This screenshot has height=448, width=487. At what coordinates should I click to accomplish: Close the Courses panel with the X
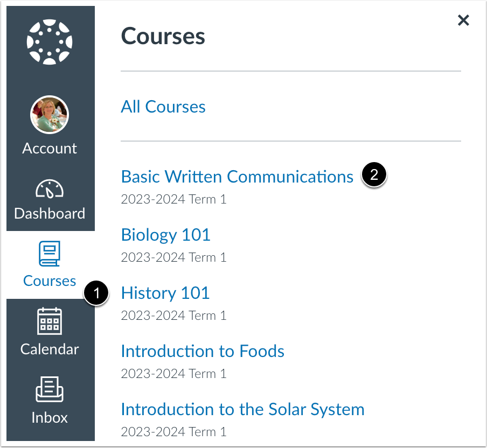pyautogui.click(x=463, y=20)
